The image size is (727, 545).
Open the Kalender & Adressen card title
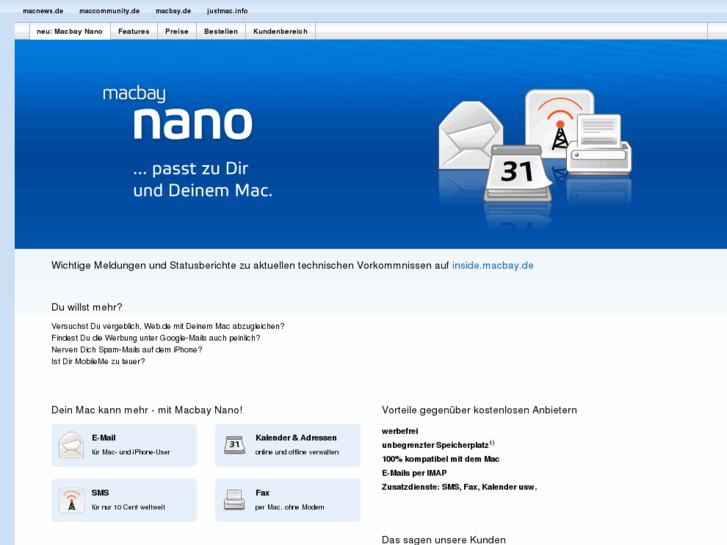[296, 437]
